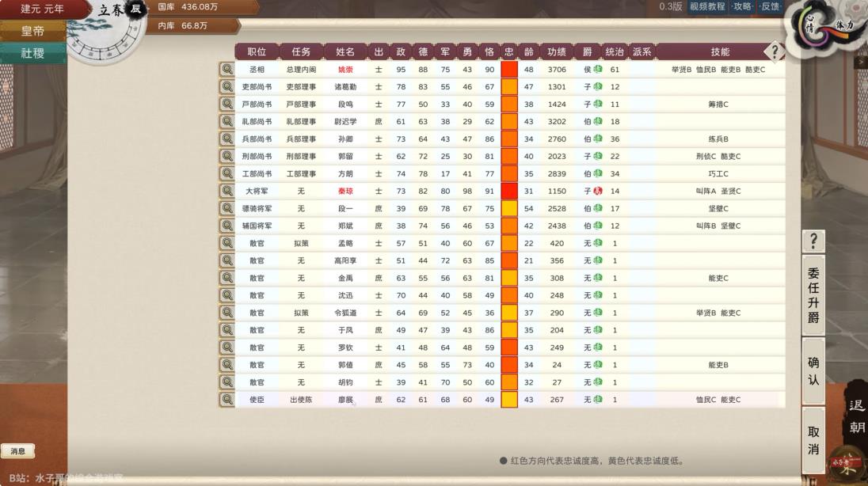Viewport: 868px width, 486px height.
Task: Inspect 秦琼 using his row's magnifier icon
Action: (227, 190)
